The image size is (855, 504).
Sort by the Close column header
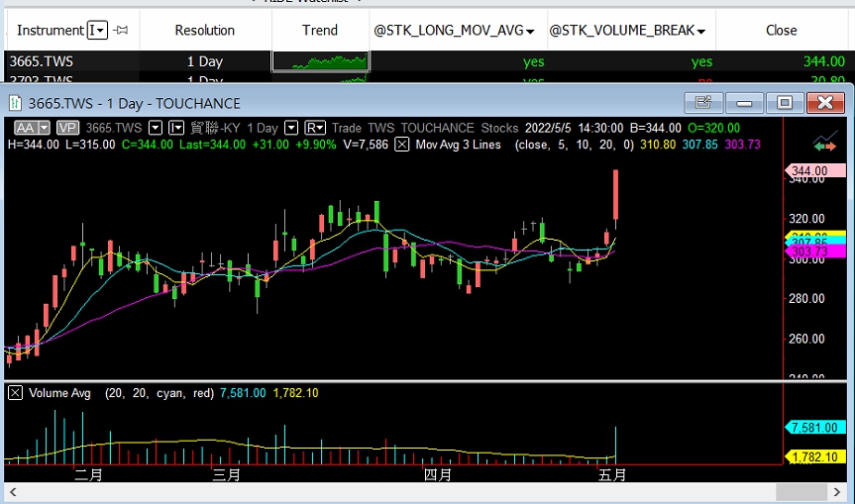pyautogui.click(x=782, y=30)
